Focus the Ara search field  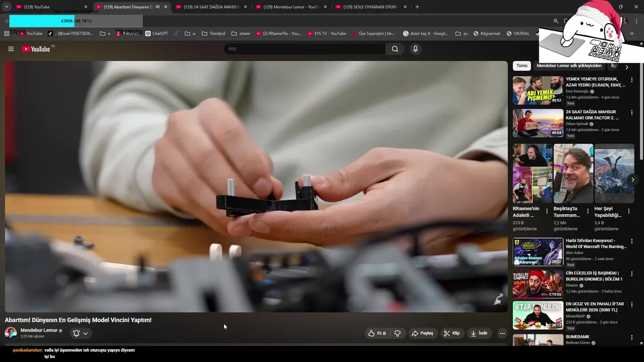pyautogui.click(x=305, y=49)
